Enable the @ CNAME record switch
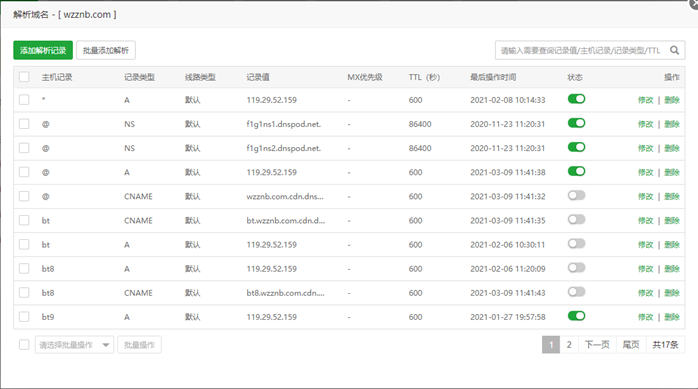This screenshot has width=698, height=389. (x=576, y=195)
